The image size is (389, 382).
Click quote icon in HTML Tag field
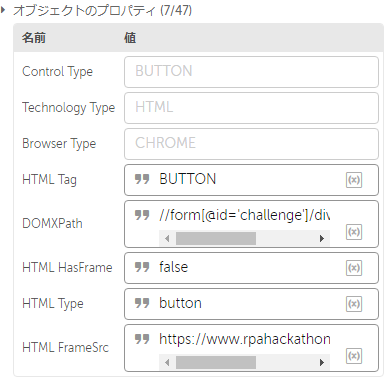(x=142, y=179)
